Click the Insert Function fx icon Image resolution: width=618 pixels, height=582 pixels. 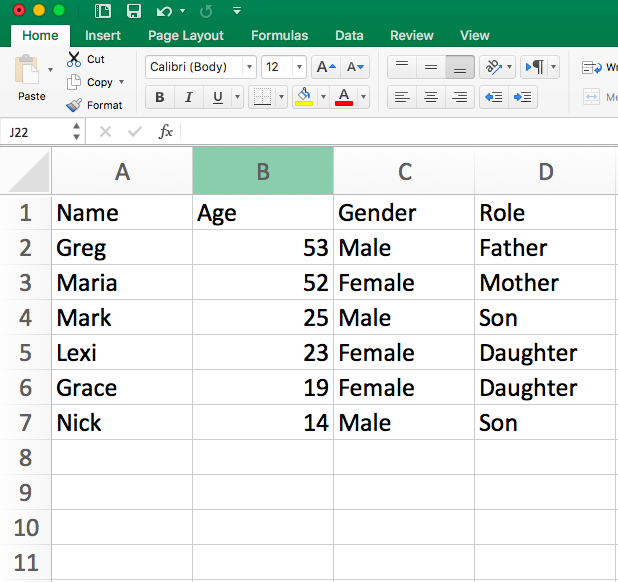point(166,132)
